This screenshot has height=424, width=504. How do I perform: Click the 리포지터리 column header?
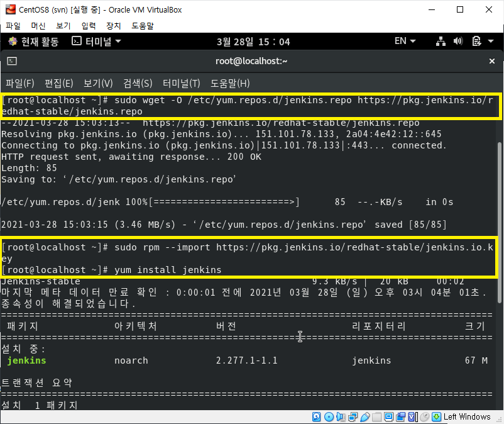(379, 326)
